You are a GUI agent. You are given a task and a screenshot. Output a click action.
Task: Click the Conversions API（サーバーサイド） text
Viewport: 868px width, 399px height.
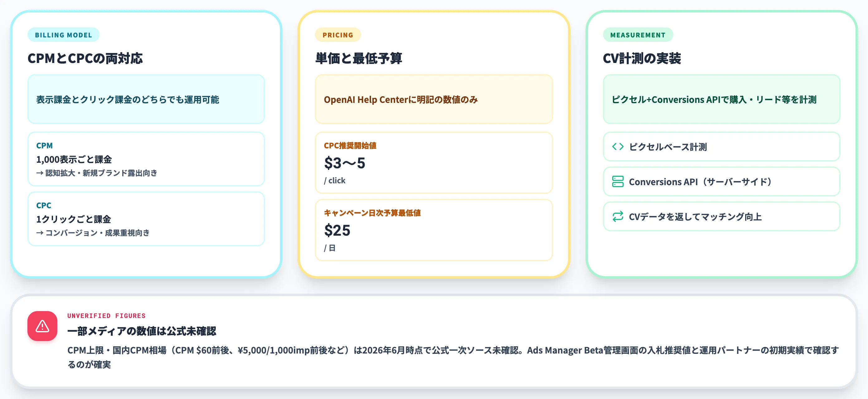click(701, 182)
